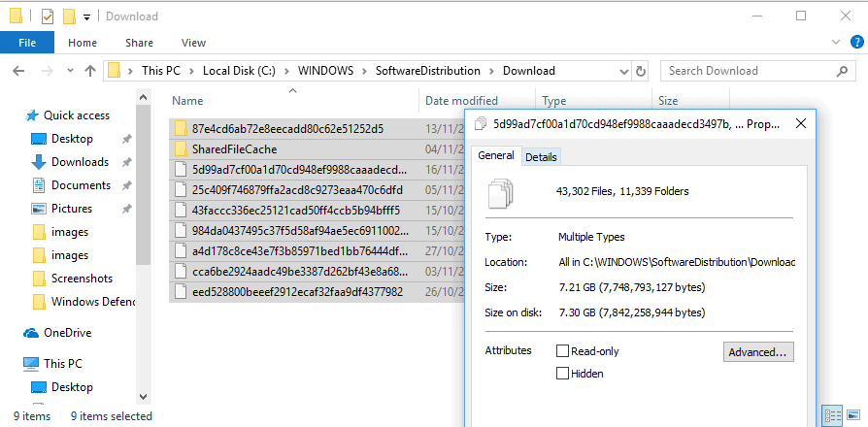Open Explorer help via question mark icon

pos(856,42)
